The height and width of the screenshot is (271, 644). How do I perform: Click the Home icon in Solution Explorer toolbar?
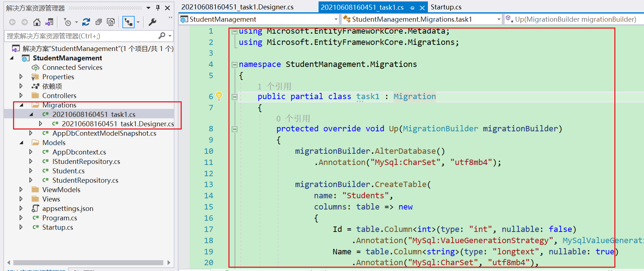[37, 22]
